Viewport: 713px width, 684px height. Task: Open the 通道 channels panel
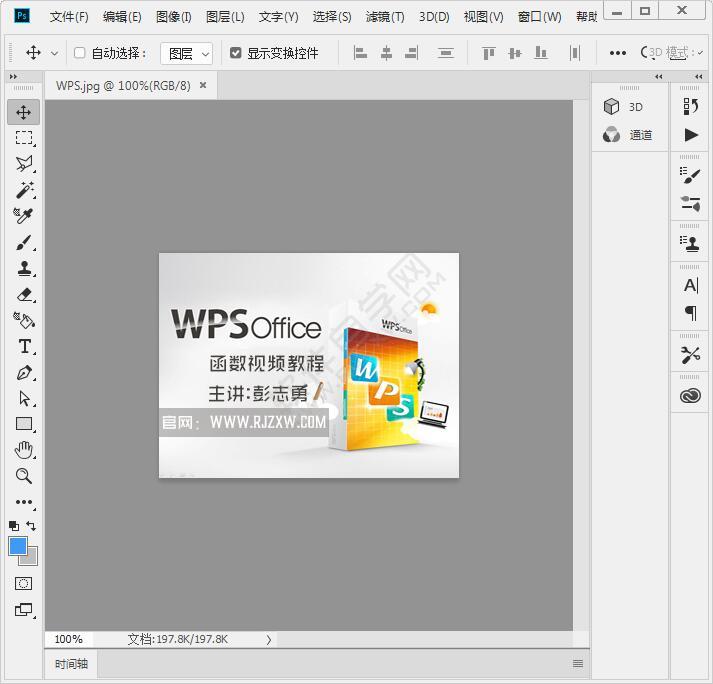point(629,135)
